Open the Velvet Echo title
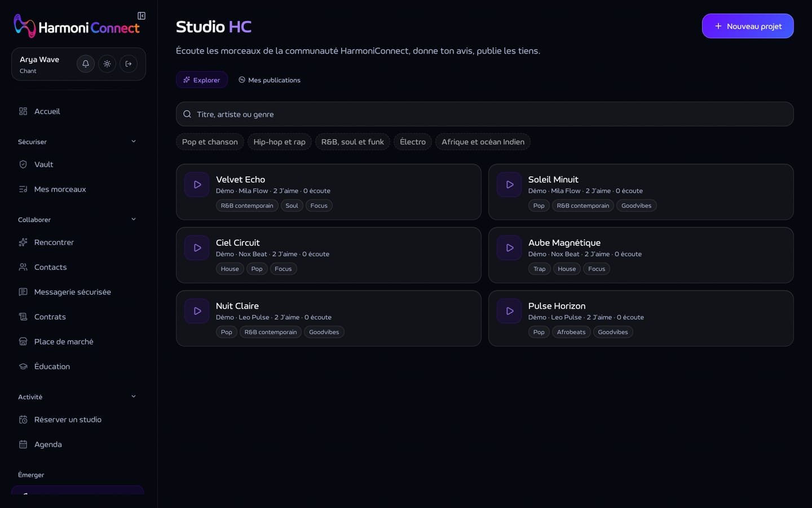This screenshot has height=508, width=812. [240, 179]
